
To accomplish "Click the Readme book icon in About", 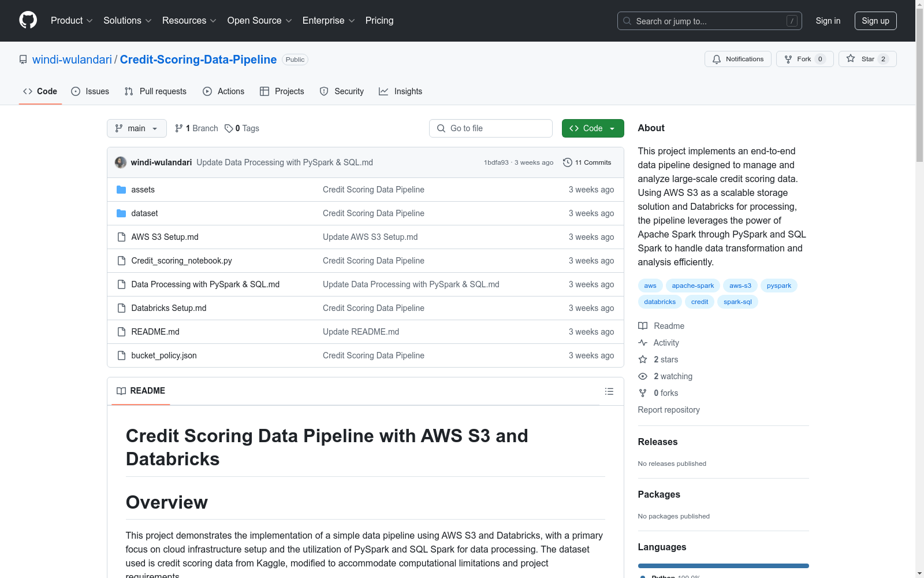I will point(642,326).
